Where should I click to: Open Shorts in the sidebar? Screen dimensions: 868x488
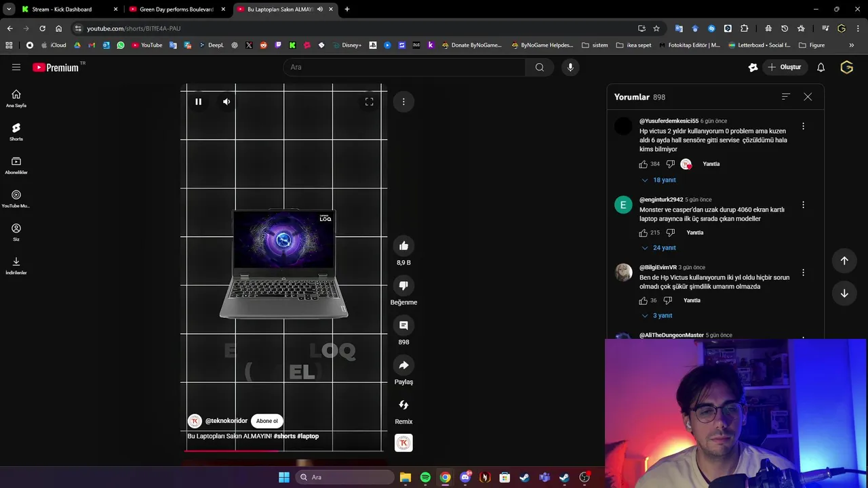(x=16, y=132)
